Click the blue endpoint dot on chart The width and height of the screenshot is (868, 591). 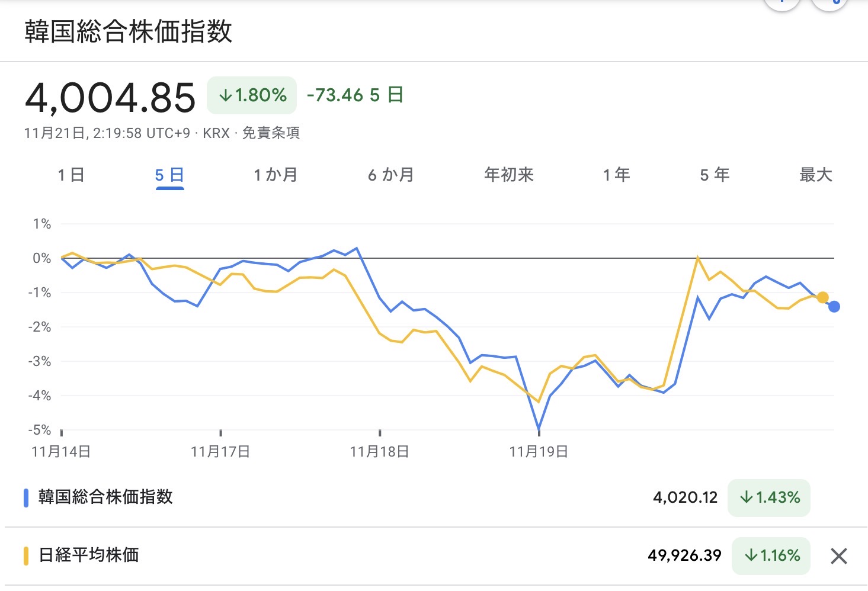click(x=834, y=306)
